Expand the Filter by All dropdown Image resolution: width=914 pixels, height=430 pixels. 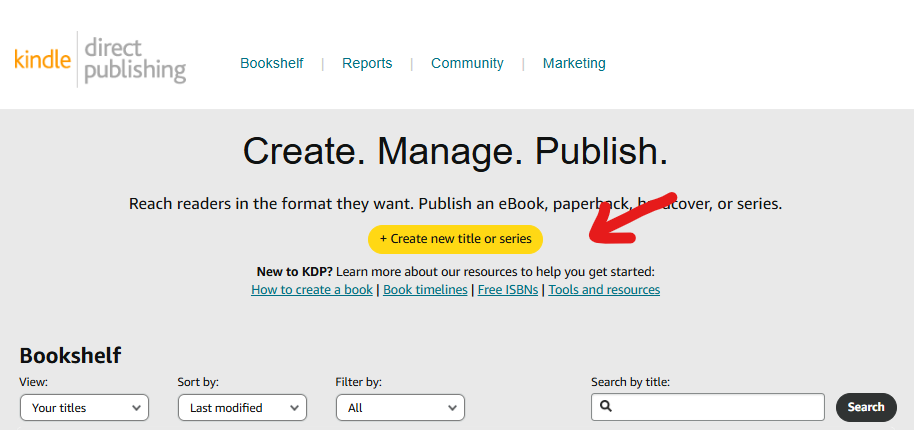pos(399,407)
